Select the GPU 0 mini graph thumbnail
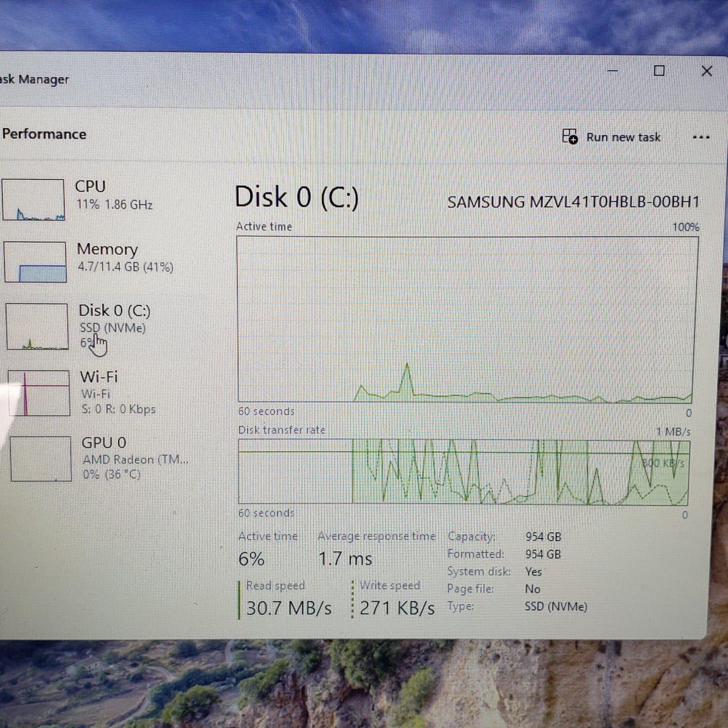Screen dimensions: 728x728 click(x=41, y=459)
